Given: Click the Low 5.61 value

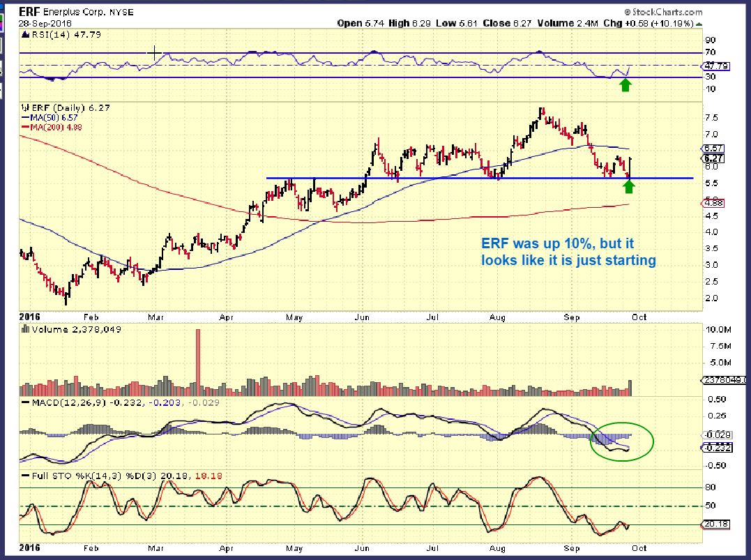Looking at the screenshot, I should click(x=457, y=23).
